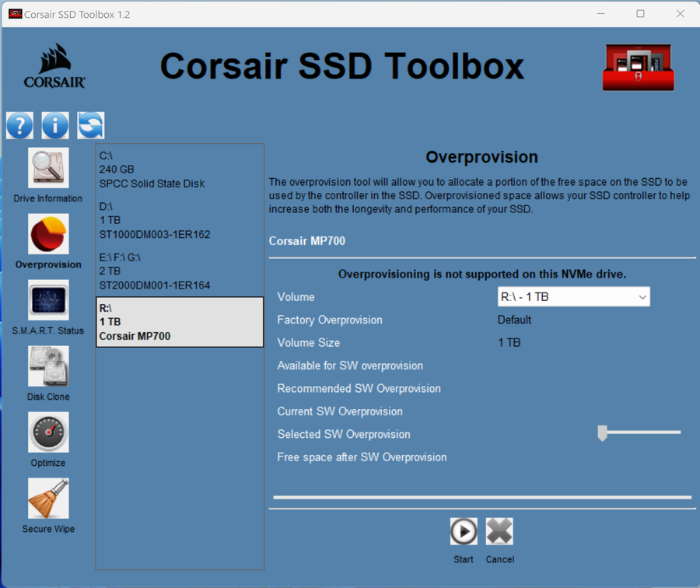
Task: Click the app icon in title bar
Action: 16,14
